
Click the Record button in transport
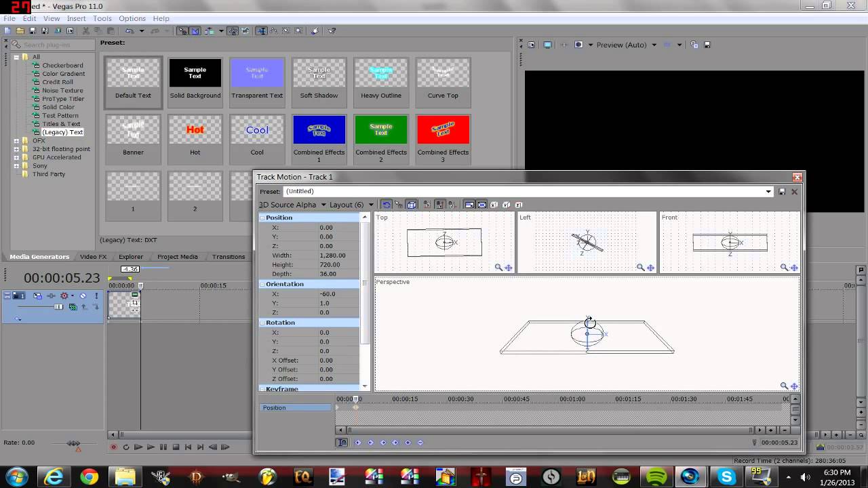point(113,447)
